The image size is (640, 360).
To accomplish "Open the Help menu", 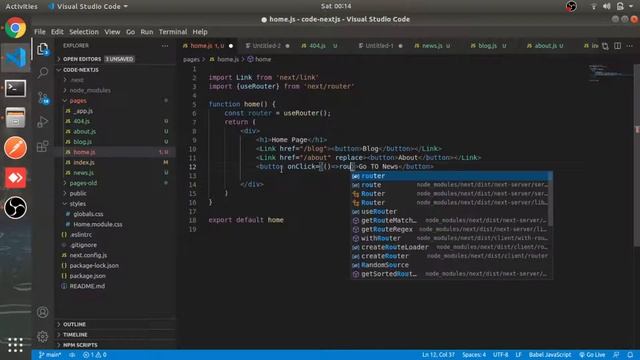I will click(200, 32).
